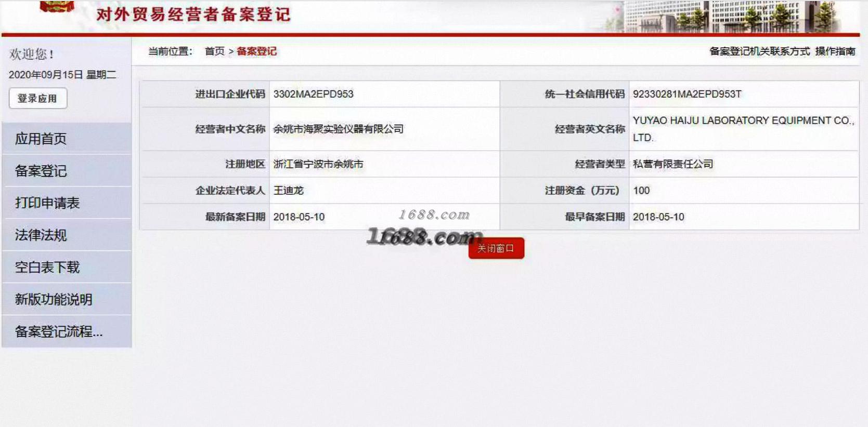Click the 进出口企业代码 label

[x=230, y=94]
